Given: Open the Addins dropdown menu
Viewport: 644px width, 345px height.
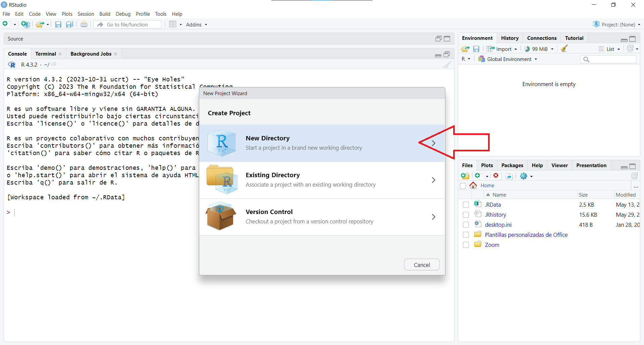Looking at the screenshot, I should pyautogui.click(x=197, y=24).
